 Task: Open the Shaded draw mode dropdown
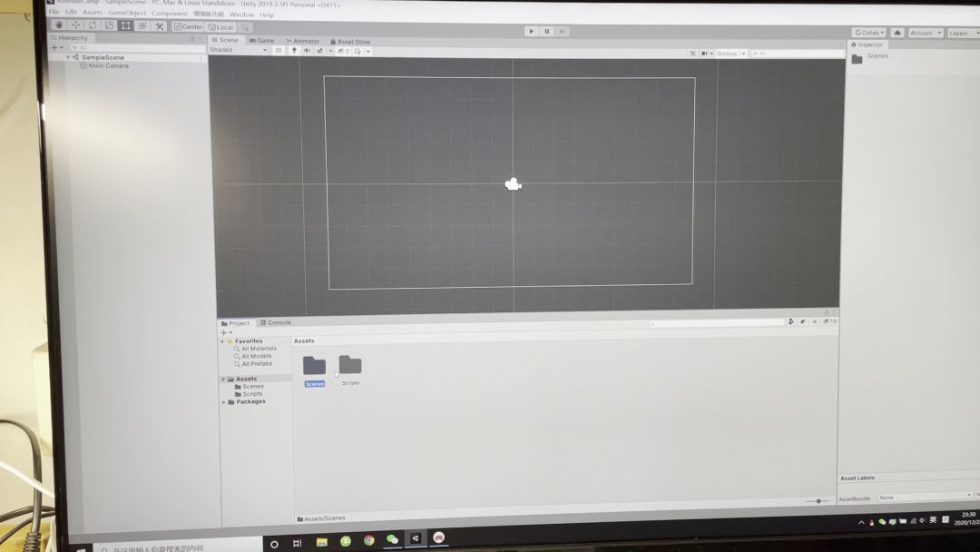239,50
